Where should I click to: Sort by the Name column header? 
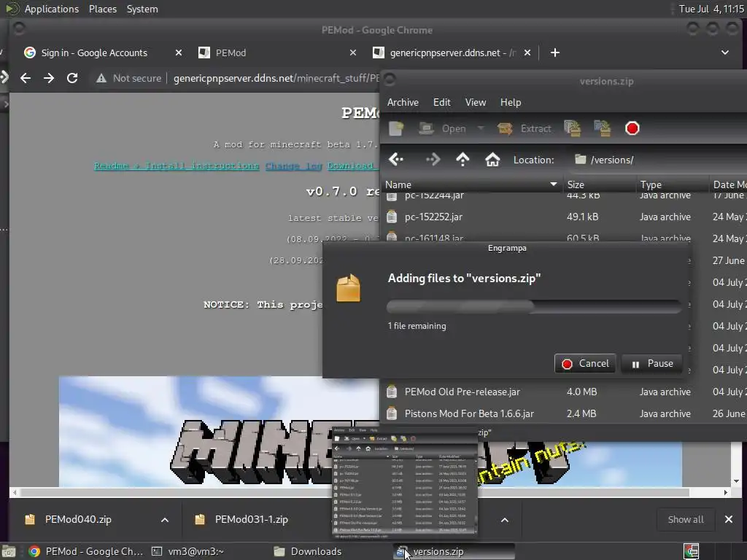[x=471, y=184]
